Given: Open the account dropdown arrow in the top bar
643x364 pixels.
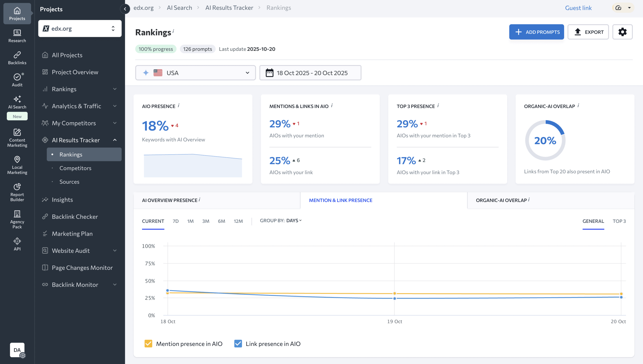Looking at the screenshot, I should click(629, 8).
